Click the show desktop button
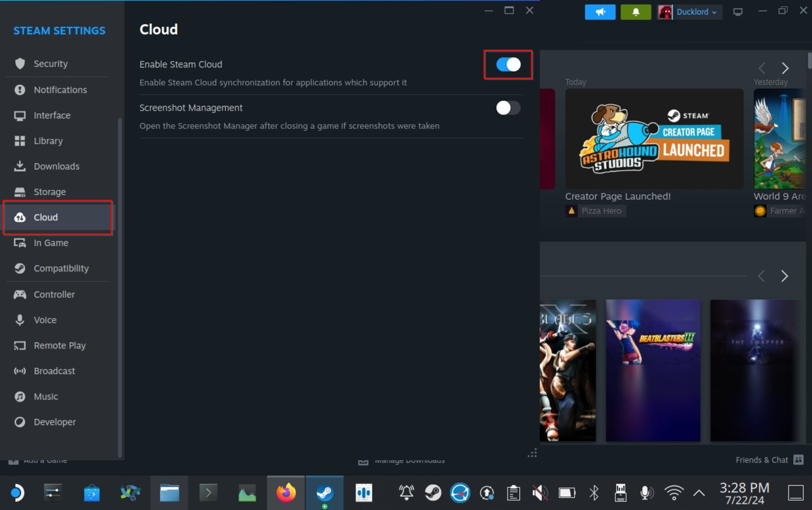812x510 pixels. tap(795, 493)
